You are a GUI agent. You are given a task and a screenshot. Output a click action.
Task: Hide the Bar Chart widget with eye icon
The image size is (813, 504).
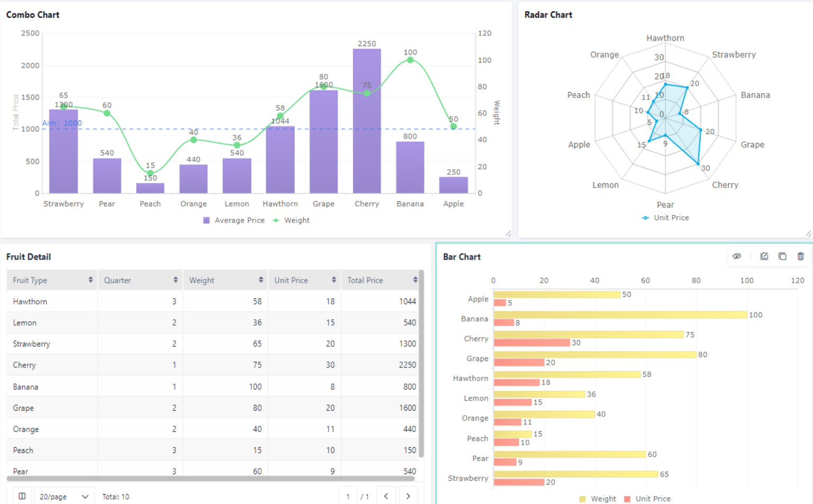pos(737,256)
